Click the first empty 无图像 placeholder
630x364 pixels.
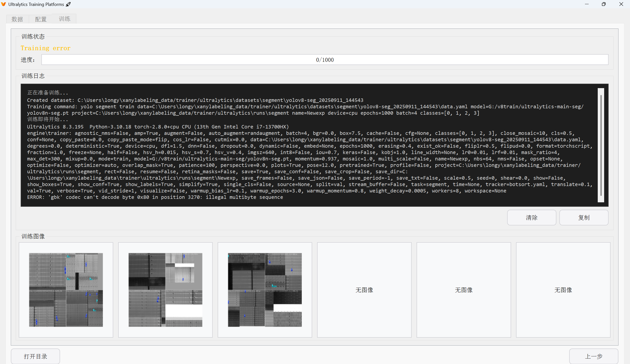(x=364, y=290)
